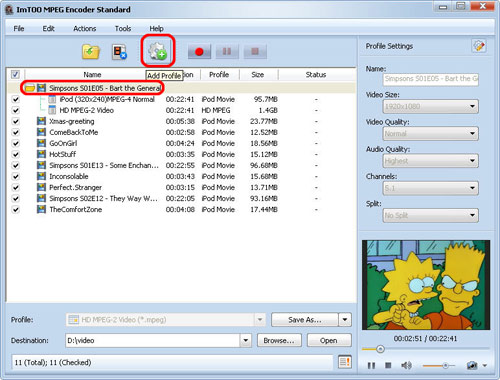Uncheck the Inconsolable checkbox

pyautogui.click(x=15, y=176)
